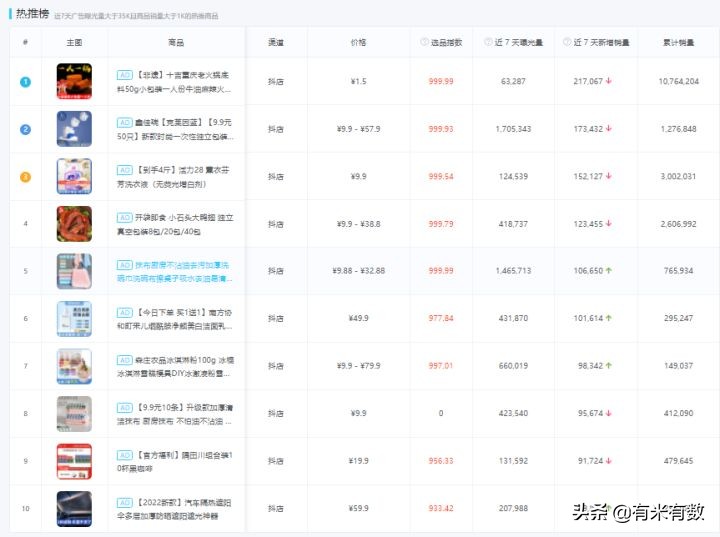Select the exposure value 1,705,343

coord(513,129)
